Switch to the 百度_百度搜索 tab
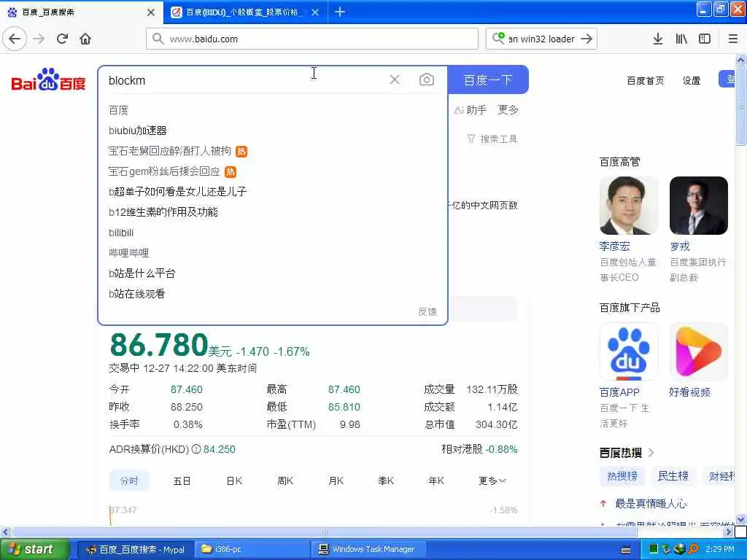 coord(82,12)
